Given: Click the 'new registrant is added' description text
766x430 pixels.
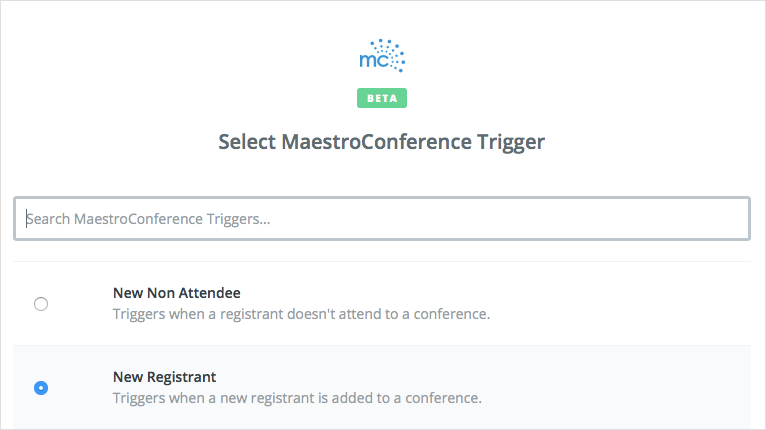Looking at the screenshot, I should 297,398.
